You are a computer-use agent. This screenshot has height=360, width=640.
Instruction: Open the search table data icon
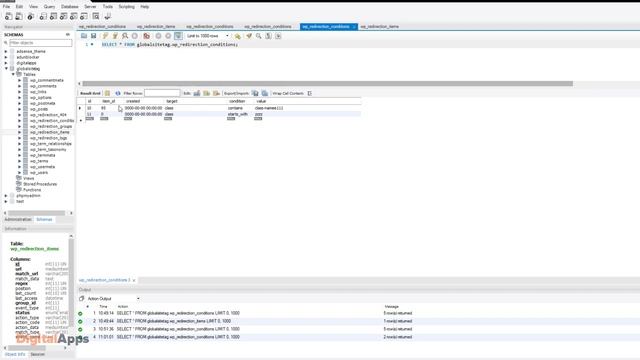coord(96,16)
